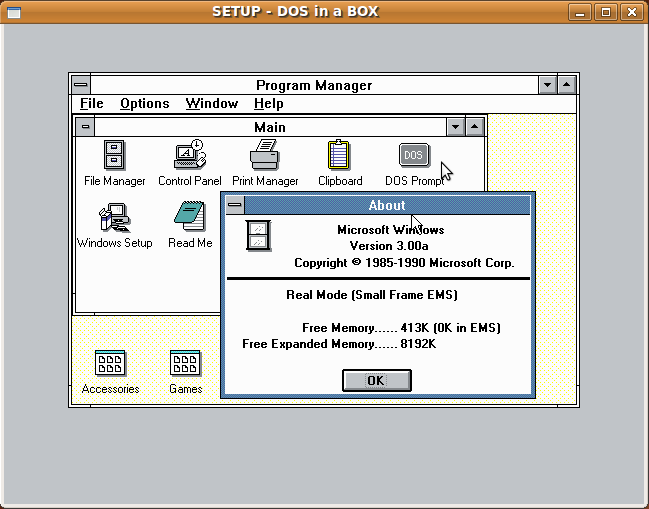The image size is (649, 509).
Task: Open the About dialog control menu box
Action: point(235,205)
